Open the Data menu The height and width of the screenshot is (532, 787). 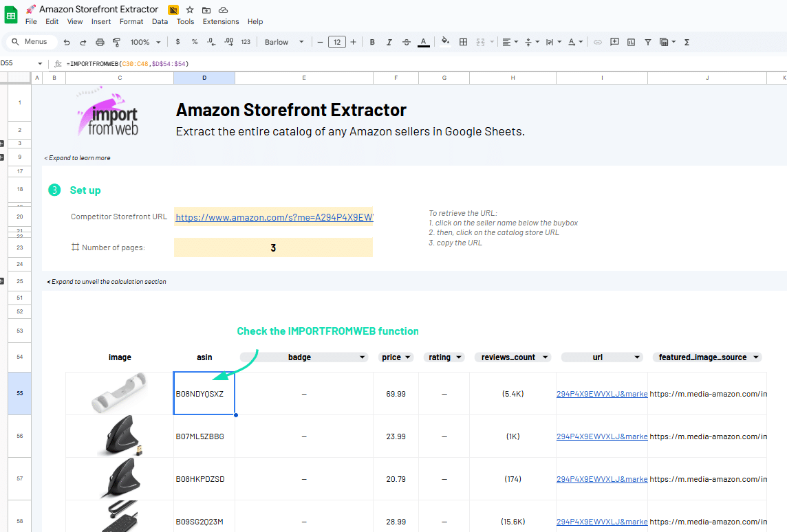160,21
